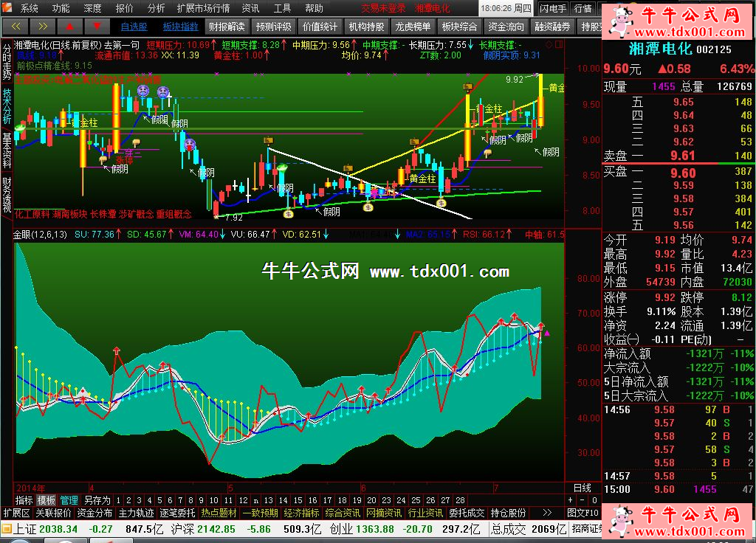Open the 自选股 watchlist link
756x543 pixels.
click(x=134, y=27)
